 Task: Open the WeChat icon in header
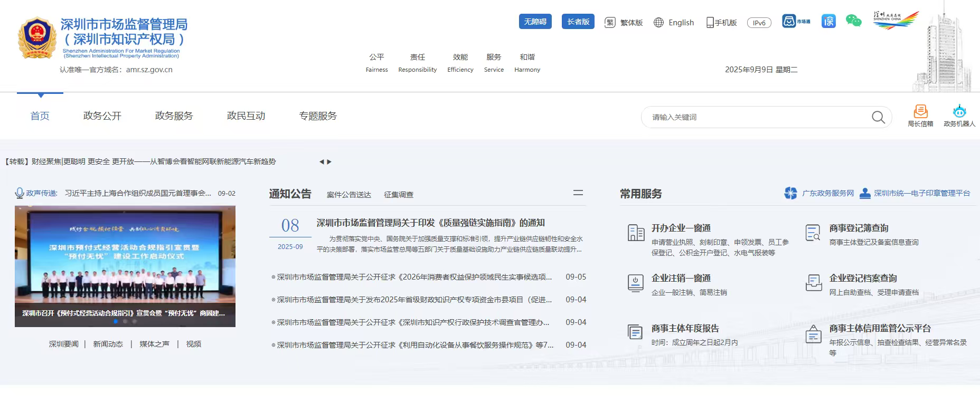(x=853, y=21)
